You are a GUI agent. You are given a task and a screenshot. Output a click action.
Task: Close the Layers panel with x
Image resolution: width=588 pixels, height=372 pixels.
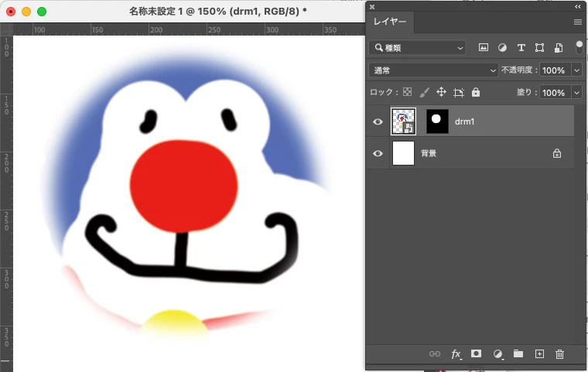[x=372, y=7]
